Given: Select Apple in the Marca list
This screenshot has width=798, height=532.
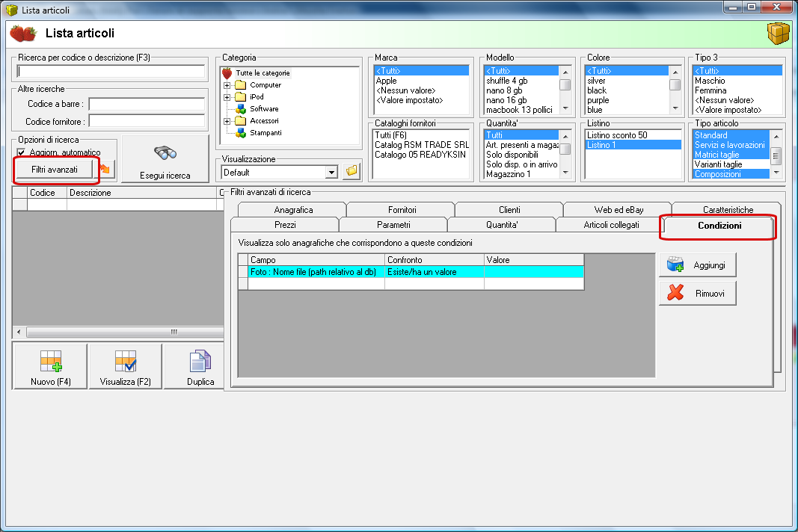Looking at the screenshot, I should click(421, 81).
